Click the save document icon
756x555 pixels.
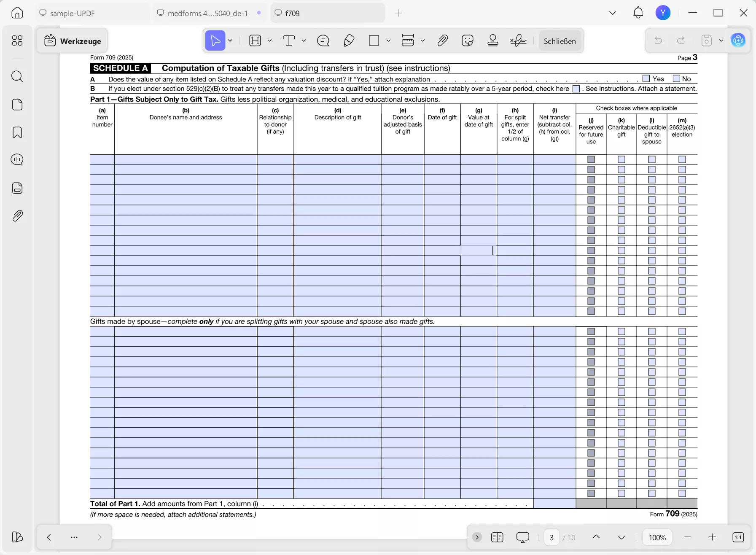pos(707,41)
